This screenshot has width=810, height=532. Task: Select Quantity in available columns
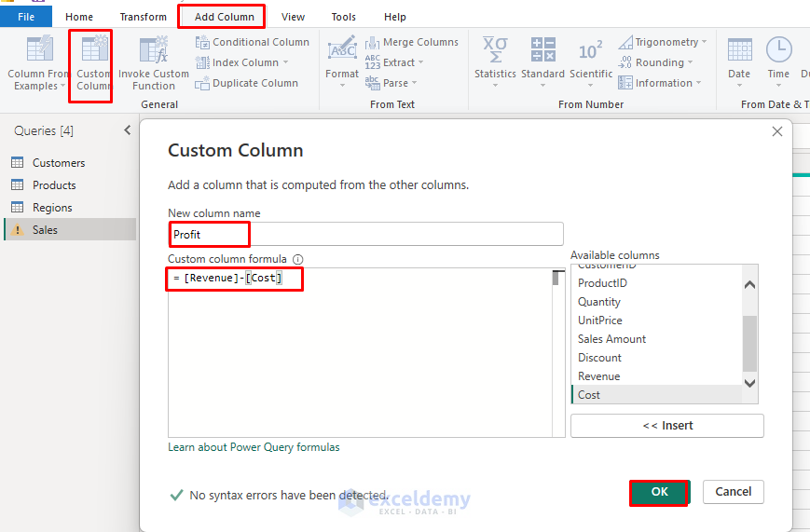click(x=656, y=302)
